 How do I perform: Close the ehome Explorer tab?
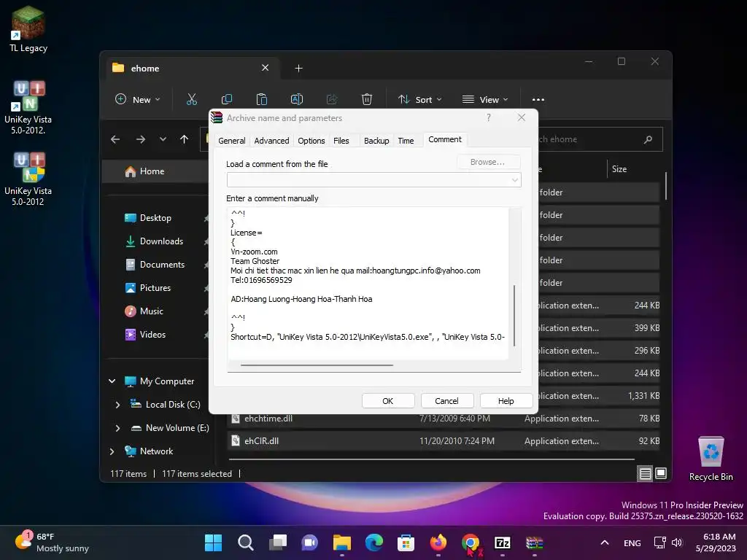[x=265, y=68]
